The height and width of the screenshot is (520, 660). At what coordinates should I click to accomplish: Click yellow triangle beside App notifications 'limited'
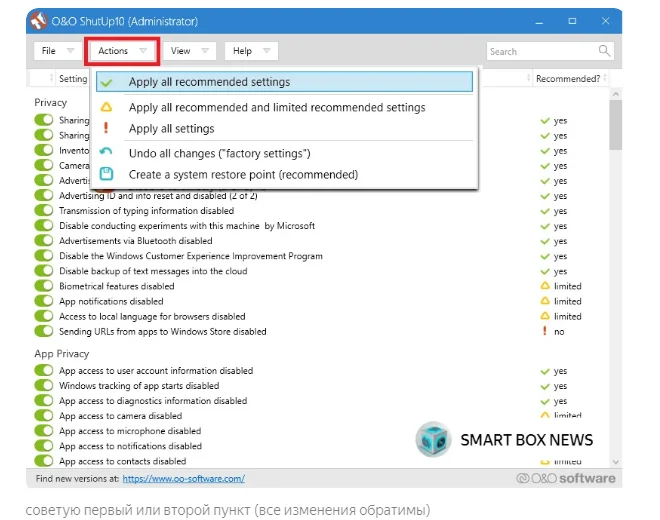[x=545, y=301]
